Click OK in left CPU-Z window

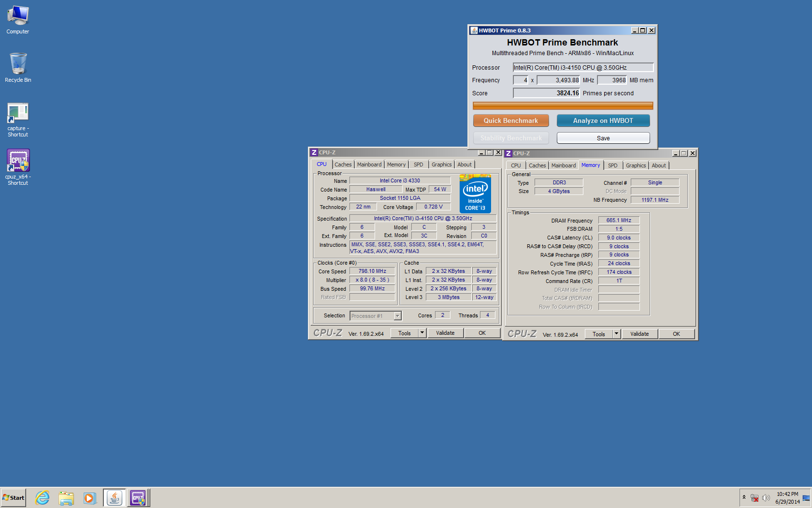coord(482,333)
